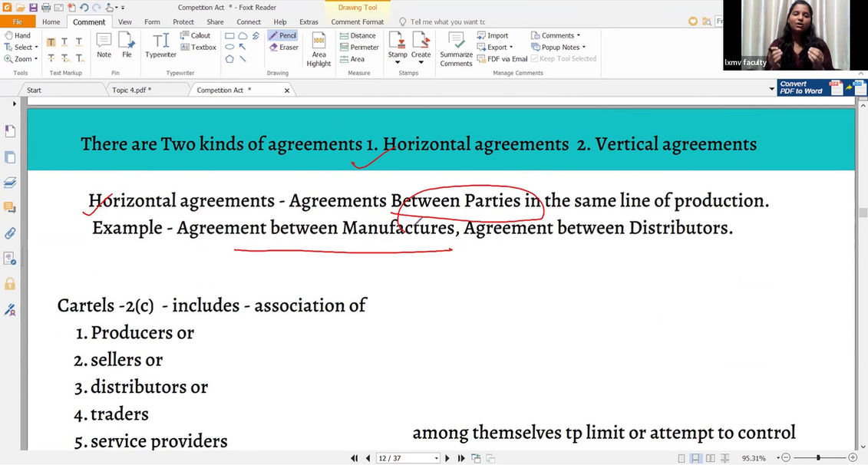The image size is (868, 465).
Task: Select the Eraser tool
Action: (283, 47)
